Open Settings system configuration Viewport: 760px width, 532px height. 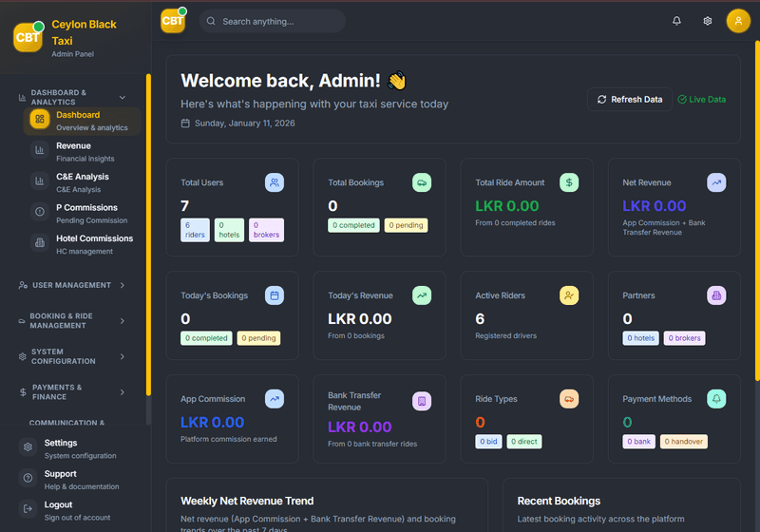coord(78,448)
